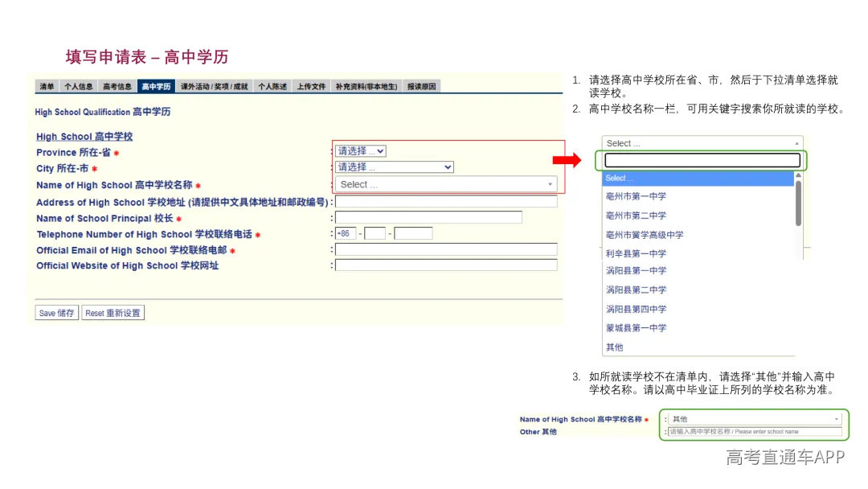Focus the Name of School Principal field
The width and height of the screenshot is (868, 489).
[x=428, y=217]
